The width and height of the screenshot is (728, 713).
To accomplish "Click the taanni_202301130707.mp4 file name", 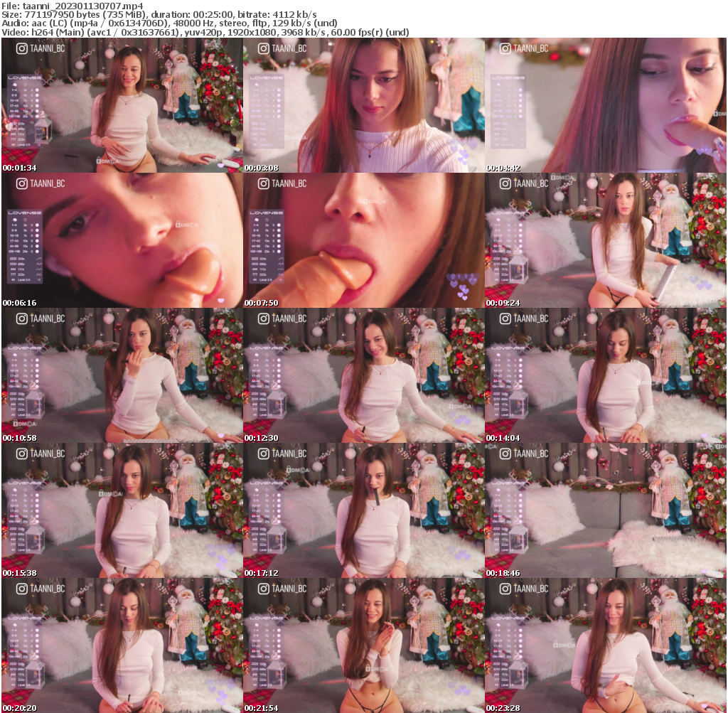I will pos(80,5).
